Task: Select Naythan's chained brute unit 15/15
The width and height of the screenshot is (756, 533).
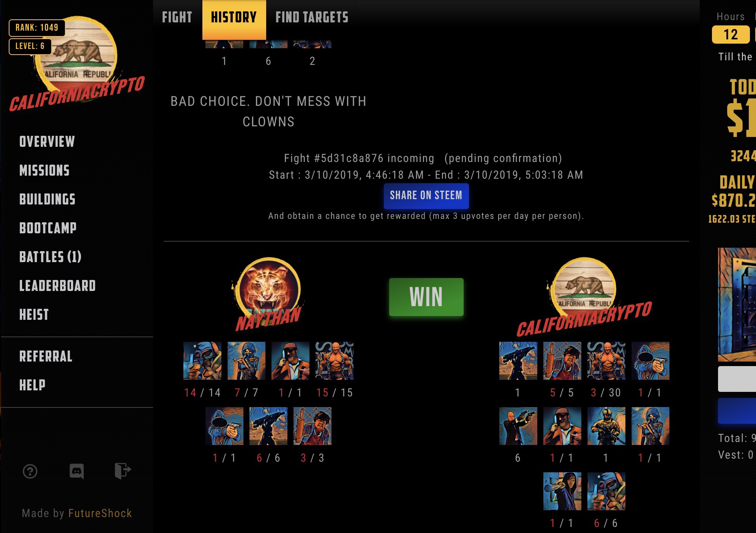Action: coord(335,361)
